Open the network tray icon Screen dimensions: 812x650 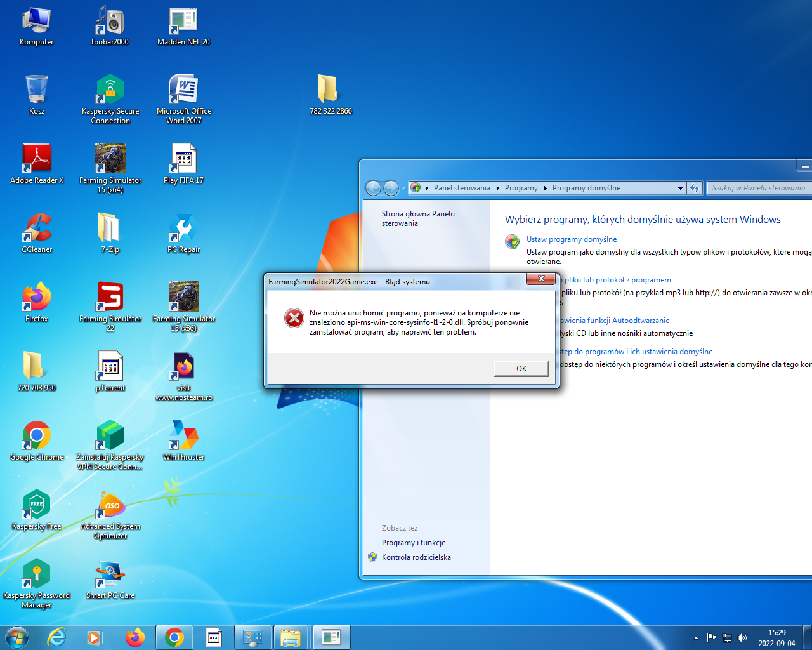tap(727, 638)
